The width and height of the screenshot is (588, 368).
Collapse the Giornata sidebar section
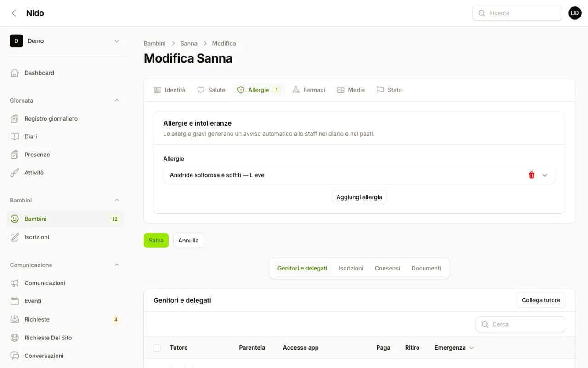tap(117, 100)
